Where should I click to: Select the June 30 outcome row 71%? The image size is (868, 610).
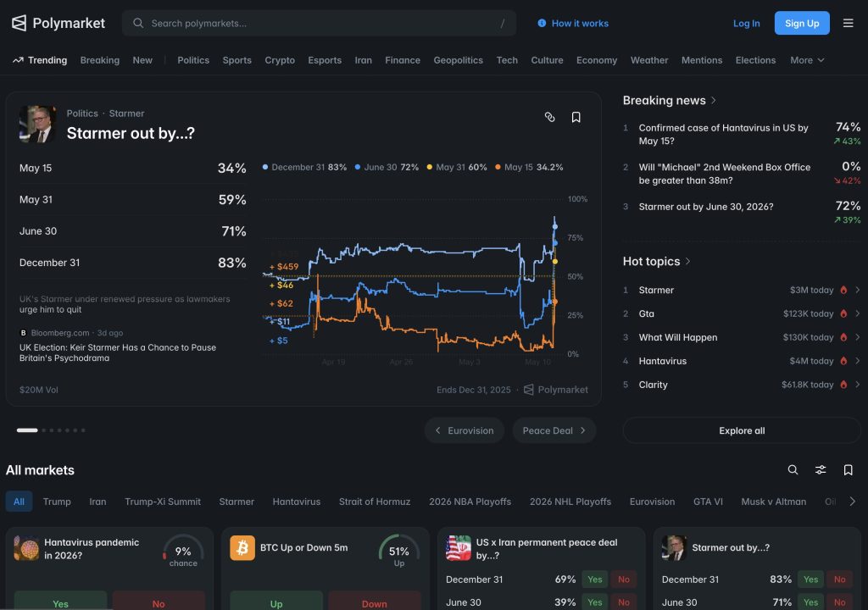133,230
